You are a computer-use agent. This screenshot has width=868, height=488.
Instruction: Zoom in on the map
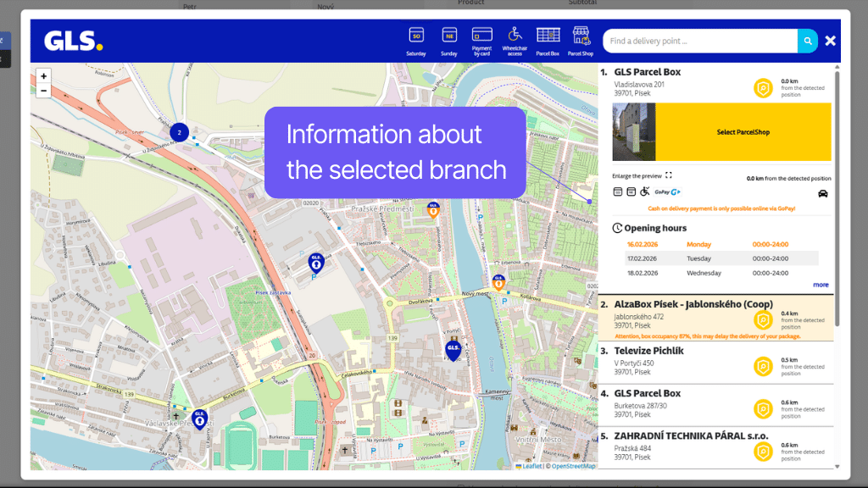click(x=44, y=76)
